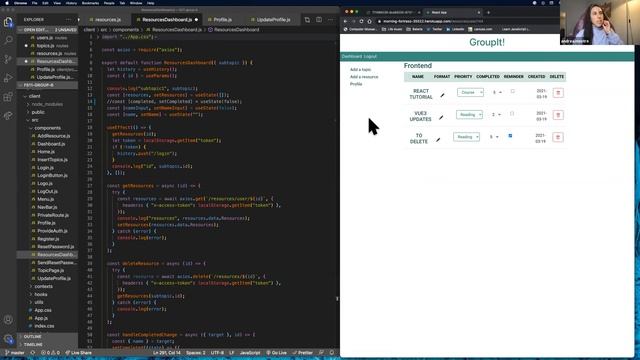This screenshot has height=360, width=640.
Task: Check reminder box for React Tutorial
Action: (x=513, y=91)
